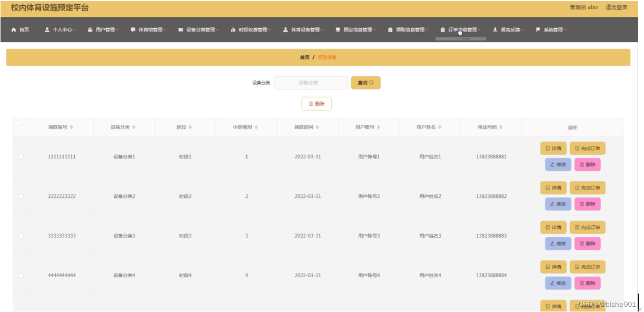The width and height of the screenshot is (644, 312).
Task: Click phone number 13823888881
Action: point(491,157)
